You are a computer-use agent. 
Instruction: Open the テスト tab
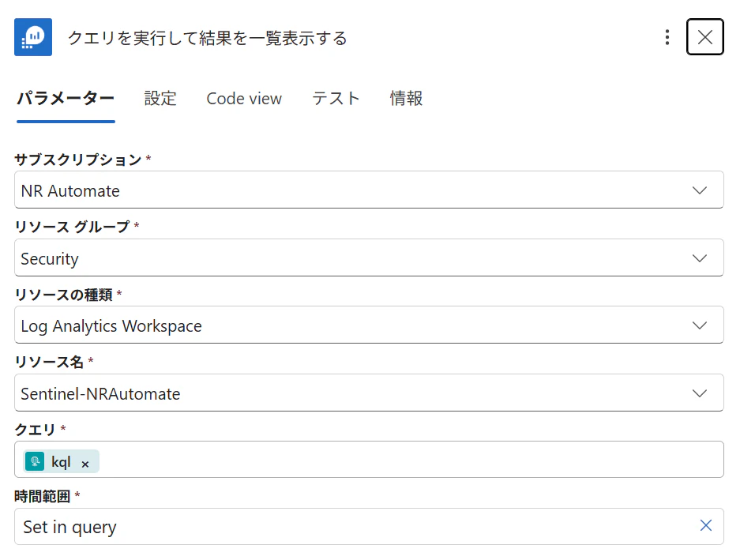[x=336, y=99]
